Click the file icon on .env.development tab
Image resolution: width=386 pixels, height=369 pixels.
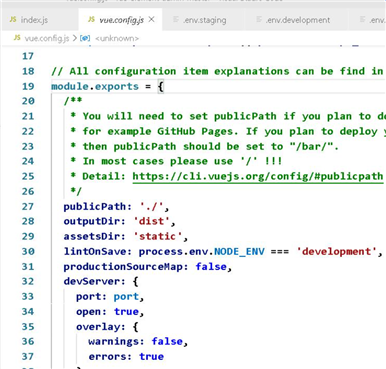tap(259, 20)
